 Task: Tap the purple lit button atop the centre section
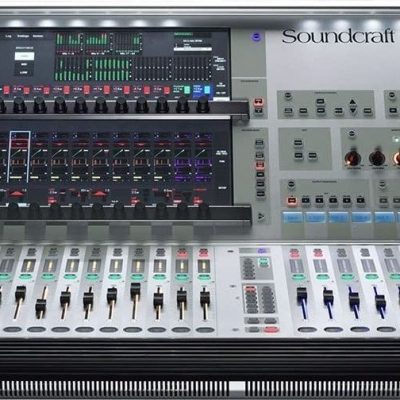(262, 251)
